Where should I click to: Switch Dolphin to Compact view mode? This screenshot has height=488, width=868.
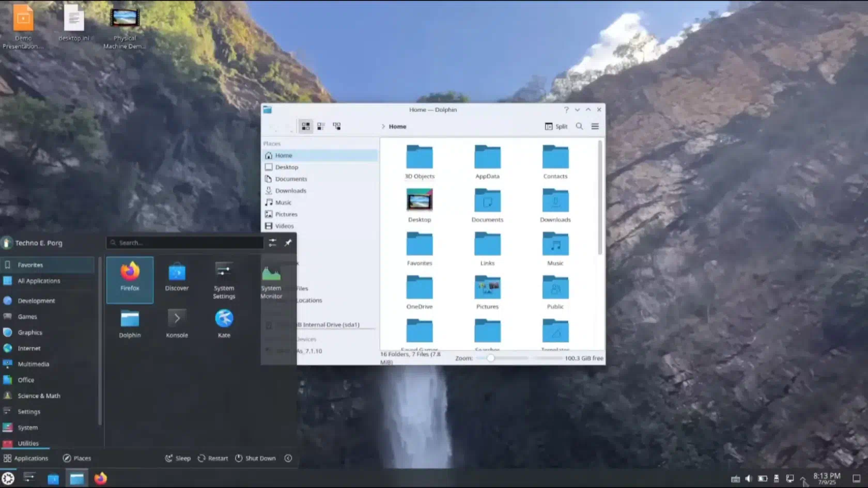click(x=321, y=126)
